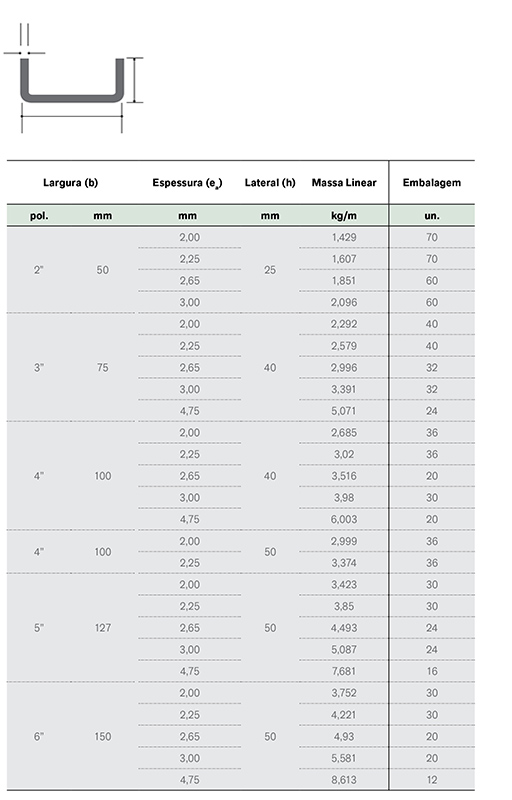This screenshot has width=512, height=800.
Task: Select the 2" width cell
Action: point(39,270)
